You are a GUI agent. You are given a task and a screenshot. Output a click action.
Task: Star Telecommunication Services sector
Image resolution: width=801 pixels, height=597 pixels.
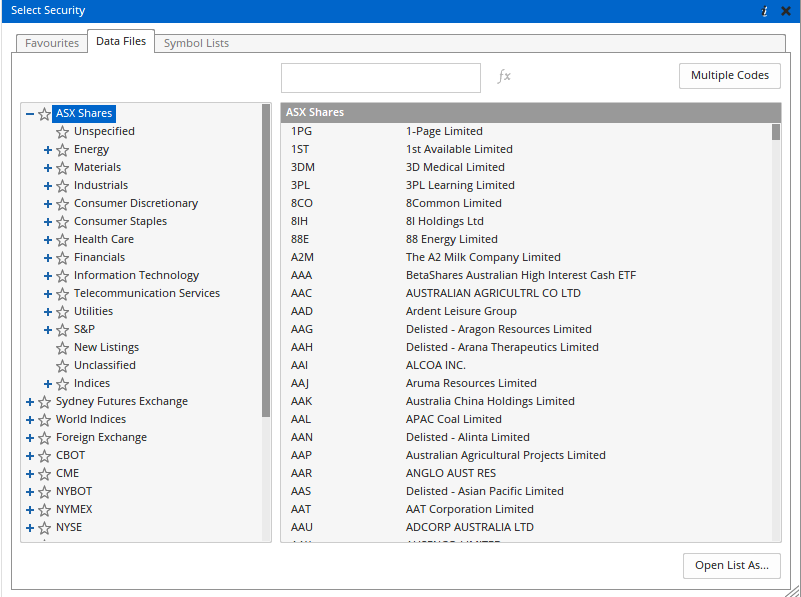pyautogui.click(x=62, y=294)
